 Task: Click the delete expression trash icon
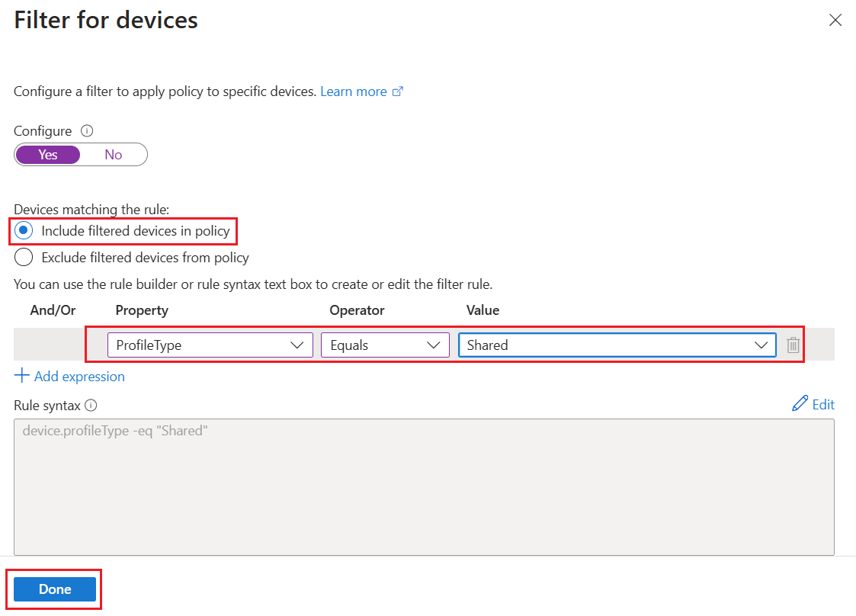pos(793,345)
